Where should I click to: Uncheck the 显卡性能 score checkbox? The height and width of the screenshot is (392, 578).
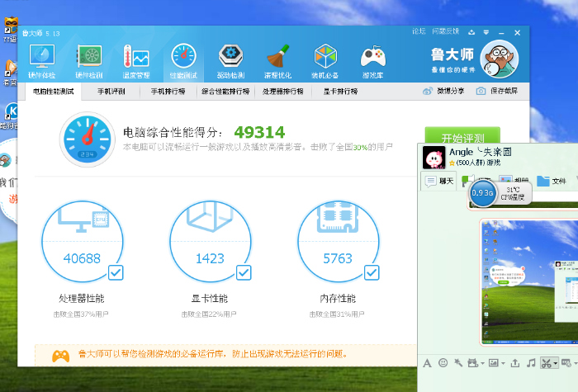(244, 272)
